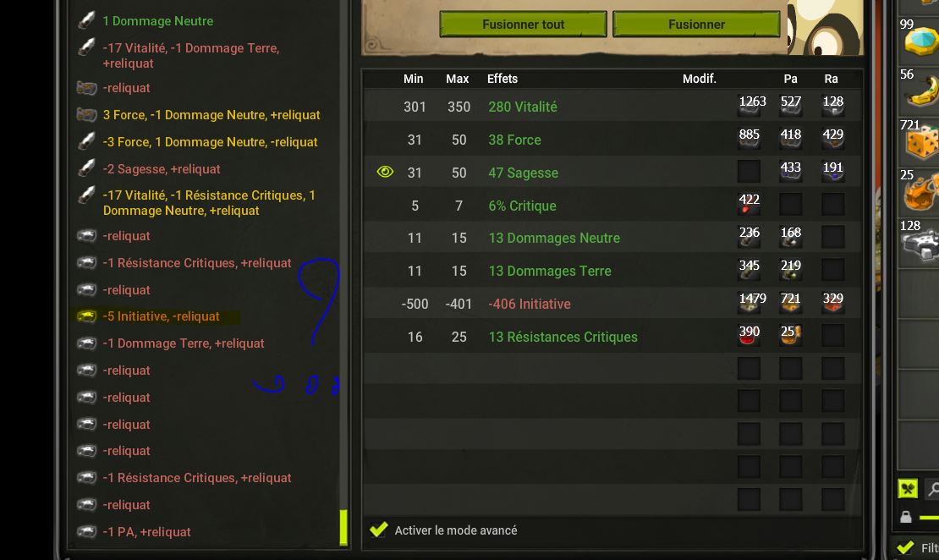Select the Pa Sagesse rune showing 433

pyautogui.click(x=790, y=171)
